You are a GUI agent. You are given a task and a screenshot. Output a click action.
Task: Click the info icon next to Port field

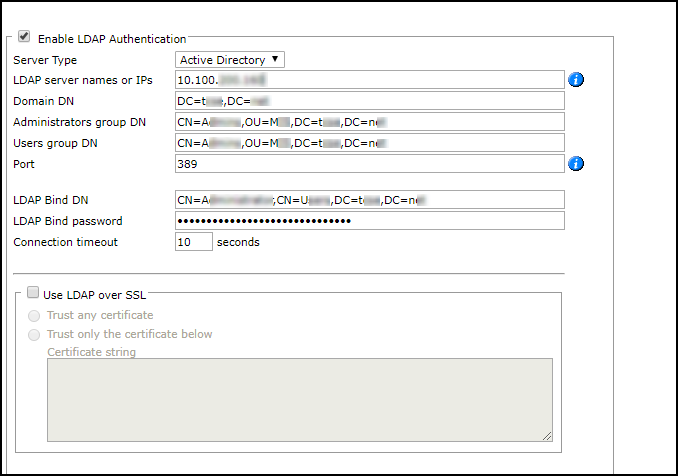[x=576, y=164]
